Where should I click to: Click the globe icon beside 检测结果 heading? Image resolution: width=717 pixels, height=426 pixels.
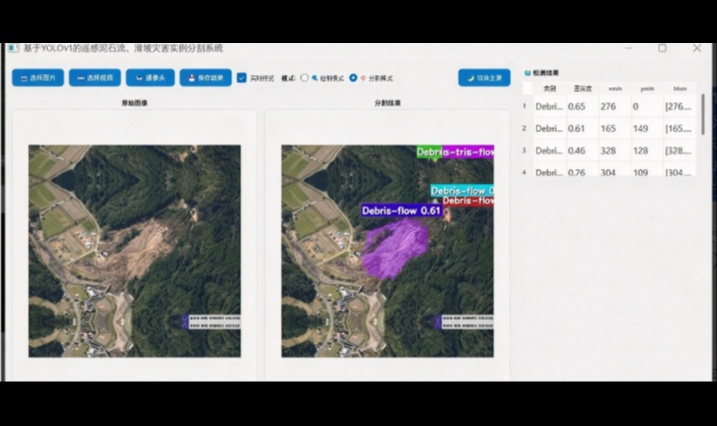527,73
